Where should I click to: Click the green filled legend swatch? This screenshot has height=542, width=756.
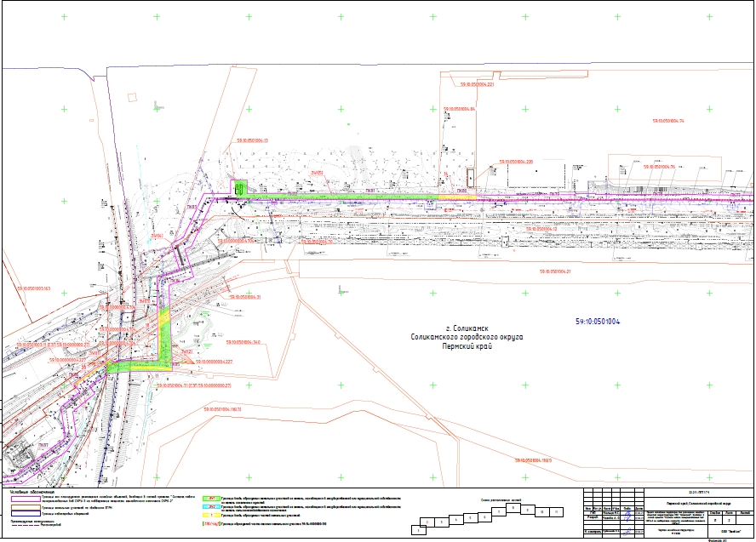(211, 499)
